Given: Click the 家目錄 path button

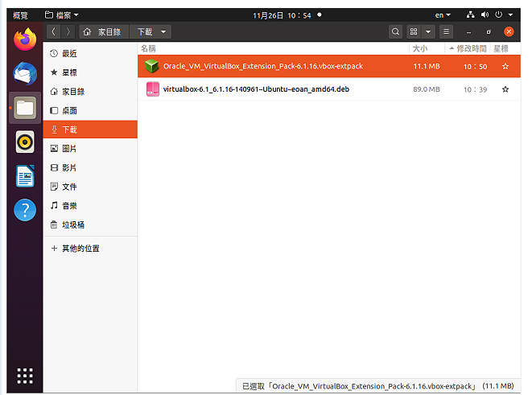Looking at the screenshot, I should click(x=104, y=32).
